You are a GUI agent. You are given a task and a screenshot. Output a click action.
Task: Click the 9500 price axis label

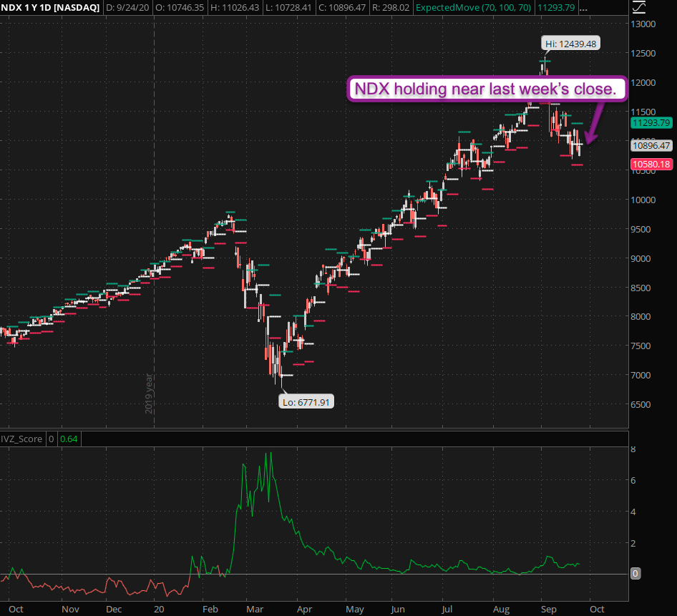641,229
